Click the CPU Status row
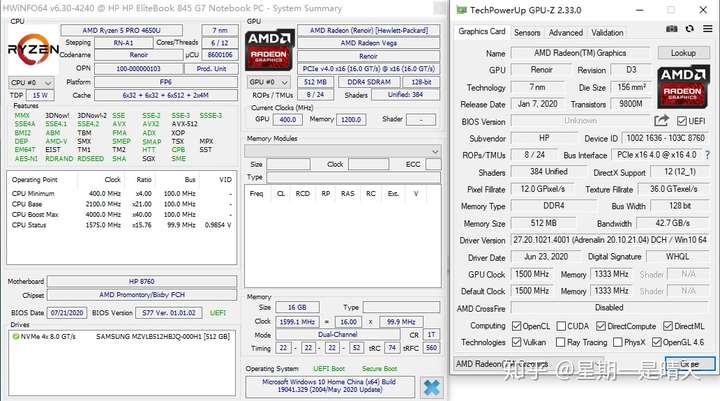This screenshot has height=401, width=720. tap(122, 225)
